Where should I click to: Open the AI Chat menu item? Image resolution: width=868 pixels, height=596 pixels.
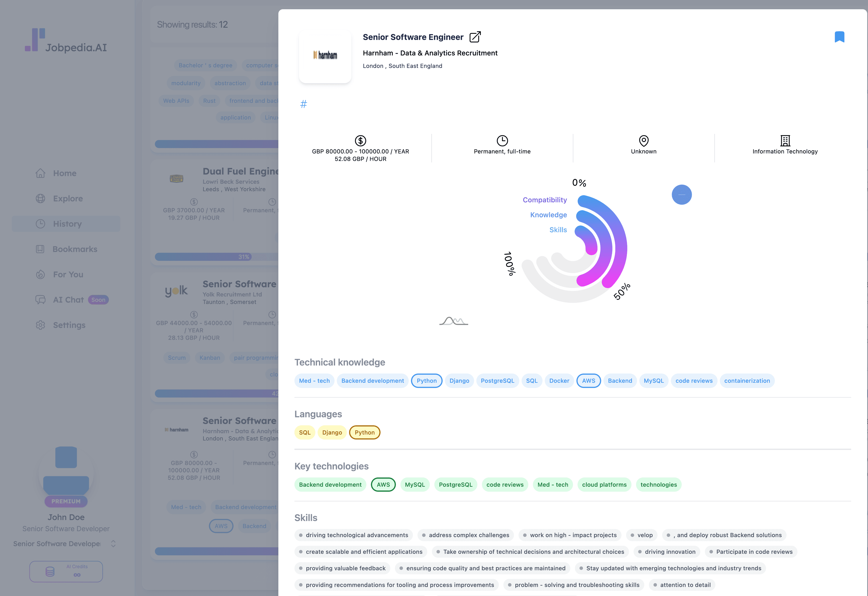pyautogui.click(x=66, y=300)
